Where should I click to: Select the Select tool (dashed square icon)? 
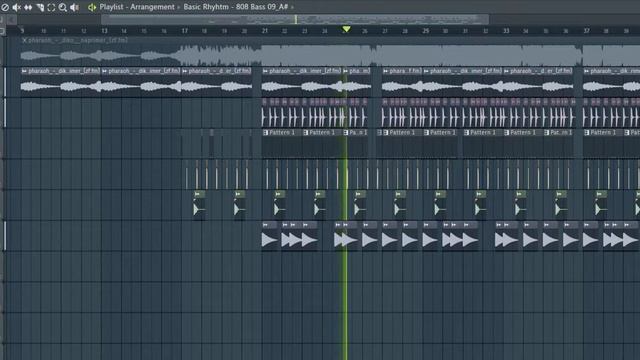point(51,7)
